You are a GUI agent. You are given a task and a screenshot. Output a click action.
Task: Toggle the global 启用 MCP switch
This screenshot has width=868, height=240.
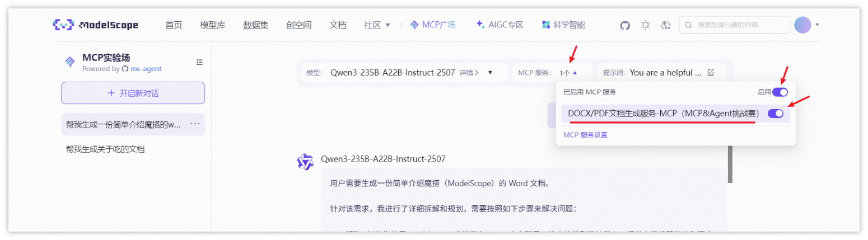780,92
